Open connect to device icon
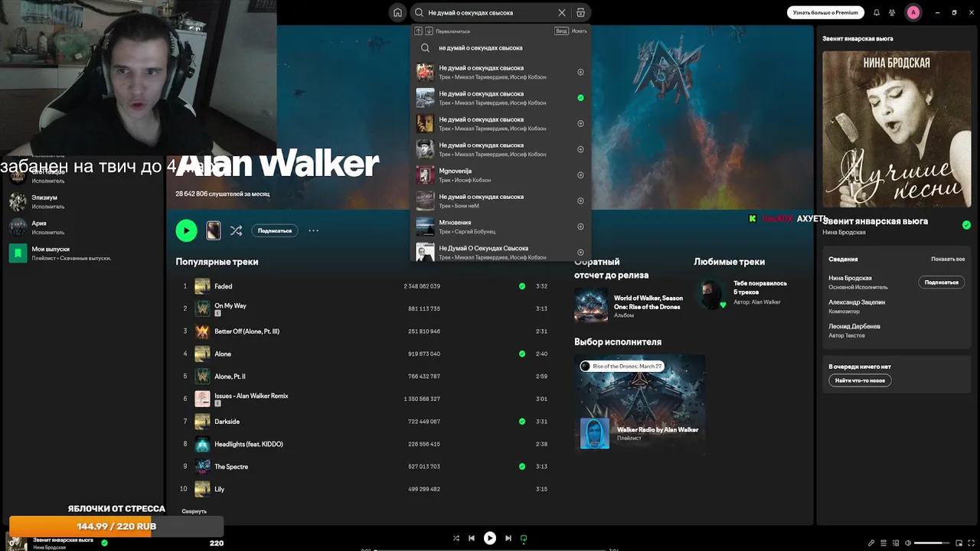This screenshot has width=980, height=551. [896, 543]
